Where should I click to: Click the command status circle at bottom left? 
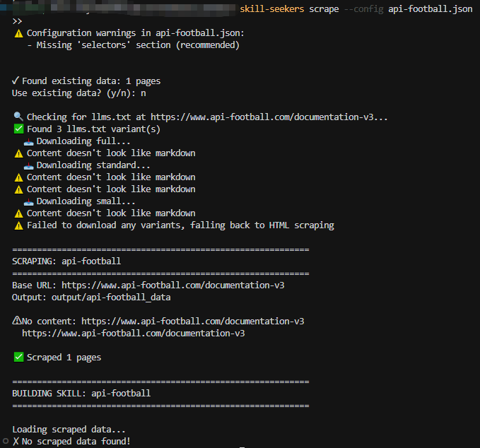5,442
